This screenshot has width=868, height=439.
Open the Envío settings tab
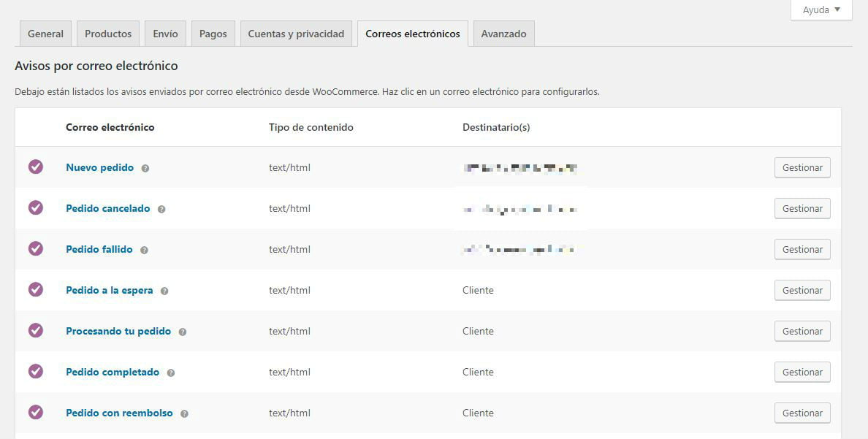[x=164, y=33]
